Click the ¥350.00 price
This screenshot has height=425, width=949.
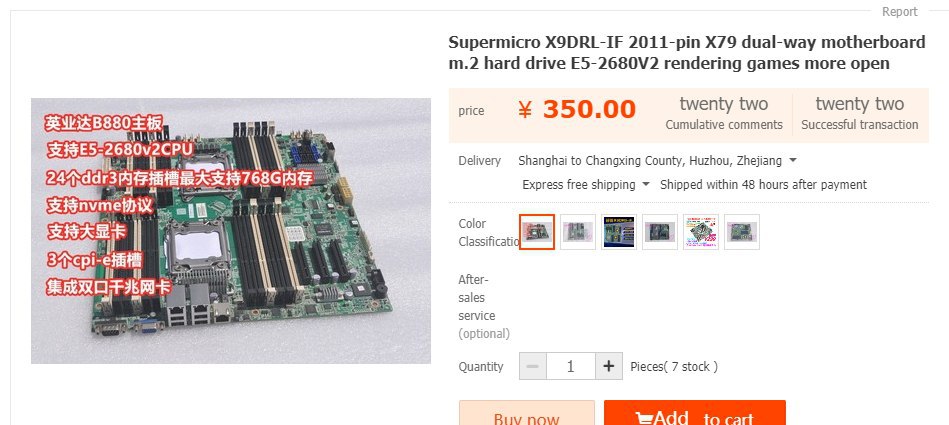(x=577, y=110)
